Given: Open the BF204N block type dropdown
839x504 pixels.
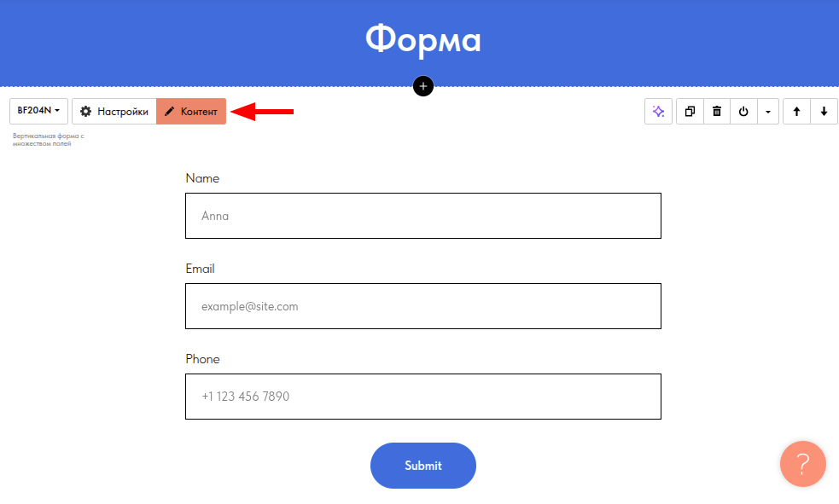Looking at the screenshot, I should pos(38,111).
